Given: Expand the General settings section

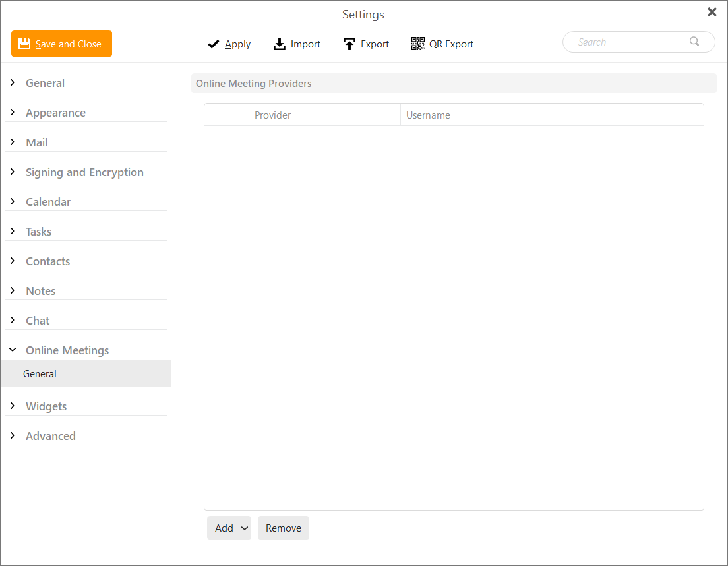Looking at the screenshot, I should tap(13, 82).
